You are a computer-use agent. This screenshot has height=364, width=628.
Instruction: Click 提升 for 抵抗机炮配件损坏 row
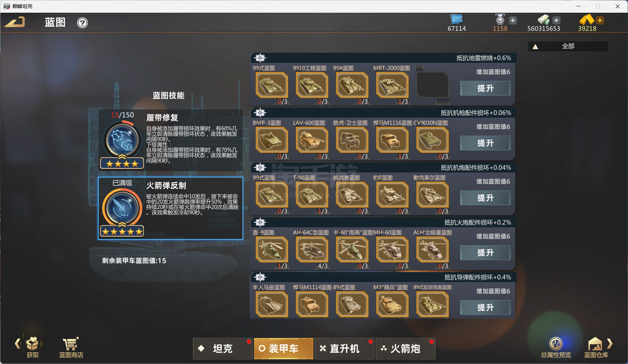pos(485,198)
